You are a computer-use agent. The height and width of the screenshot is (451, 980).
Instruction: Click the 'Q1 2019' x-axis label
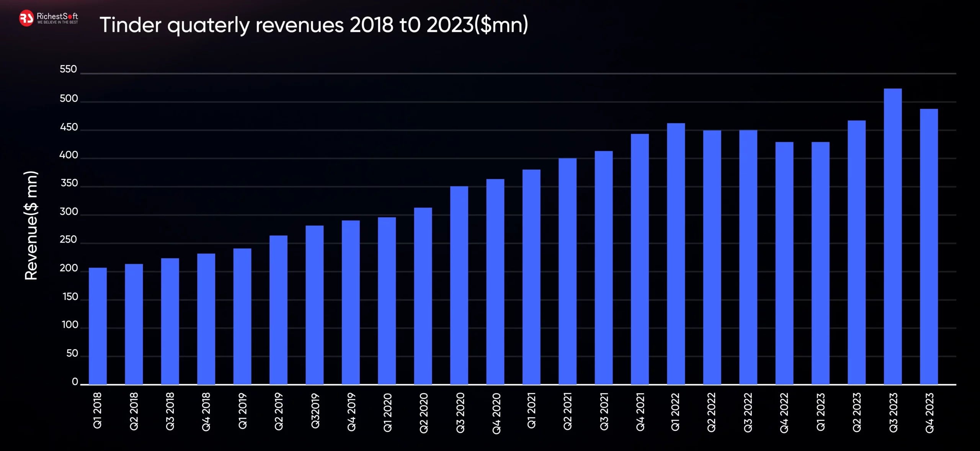[x=242, y=410]
